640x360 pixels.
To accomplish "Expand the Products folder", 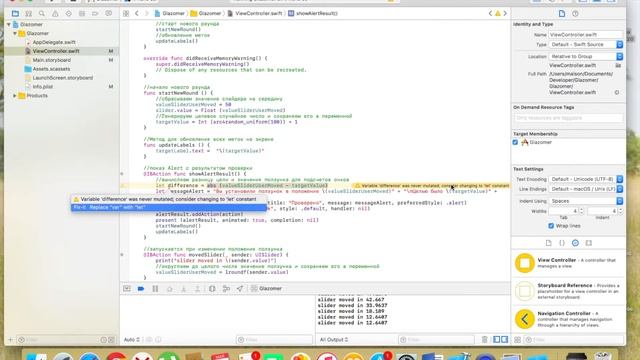I will [x=15, y=96].
